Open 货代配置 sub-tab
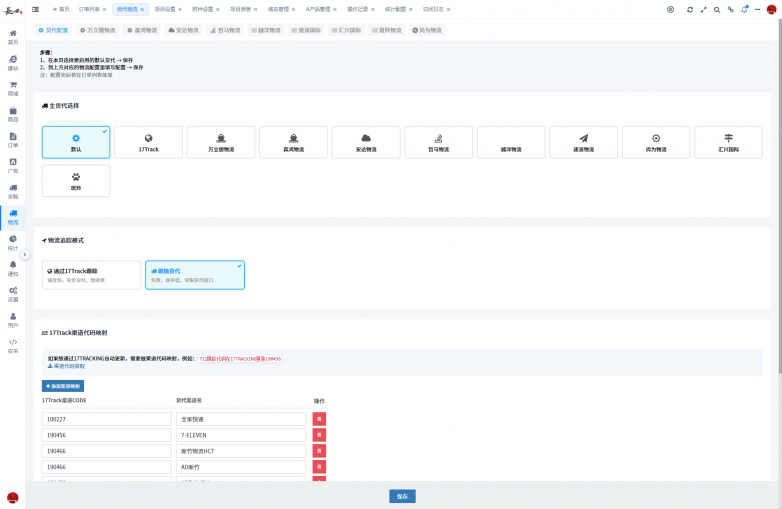The height and width of the screenshot is (509, 782). [53, 30]
